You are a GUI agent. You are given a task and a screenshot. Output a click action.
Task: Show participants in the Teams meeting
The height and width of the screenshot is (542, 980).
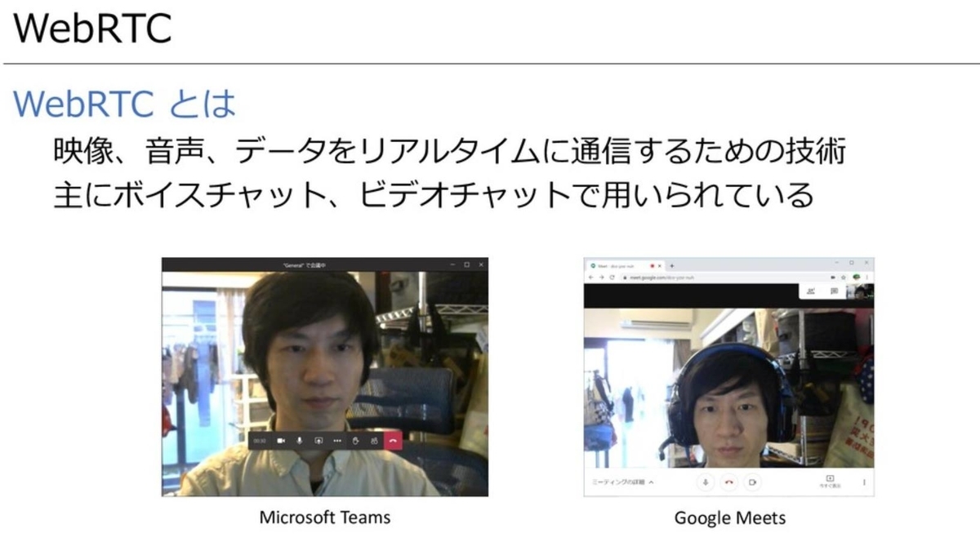click(x=374, y=441)
